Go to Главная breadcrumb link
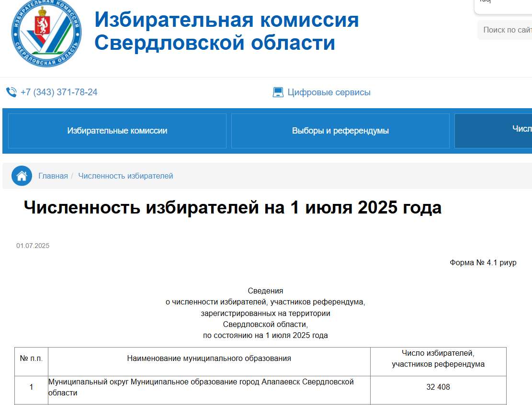 [x=53, y=176]
